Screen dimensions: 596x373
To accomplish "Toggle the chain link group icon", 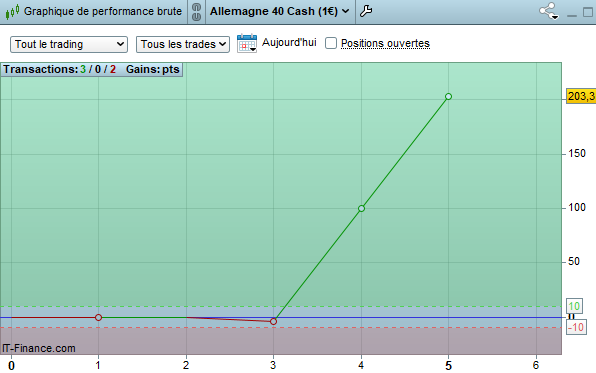I will 196,12.
